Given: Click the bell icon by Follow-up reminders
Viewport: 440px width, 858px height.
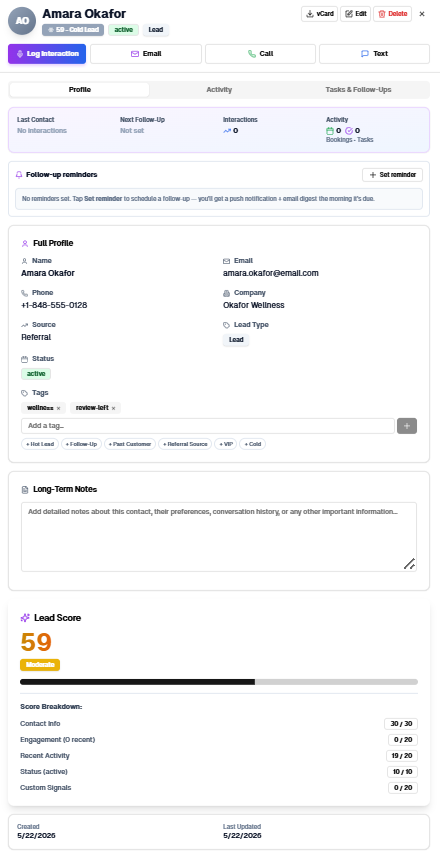Looking at the screenshot, I should [19, 175].
